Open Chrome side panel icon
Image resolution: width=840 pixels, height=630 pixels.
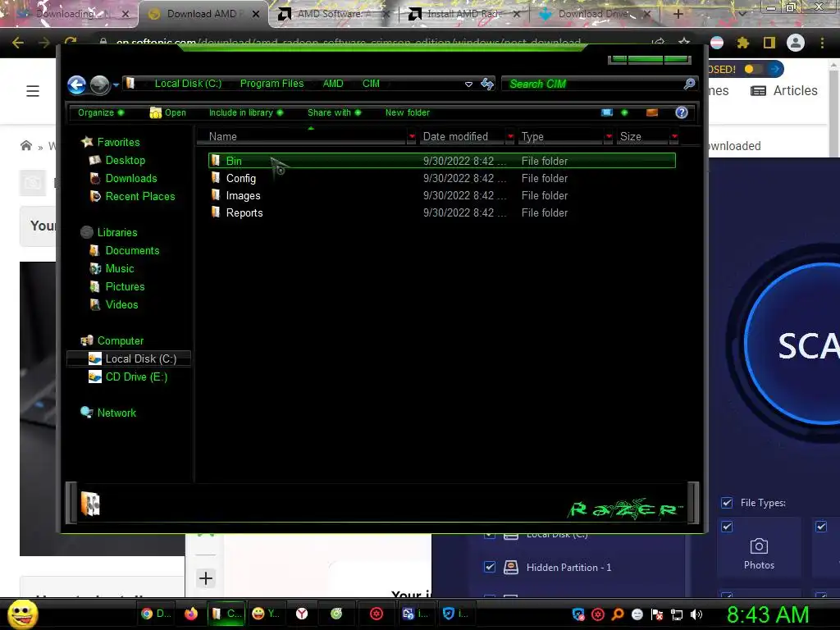[x=769, y=43]
